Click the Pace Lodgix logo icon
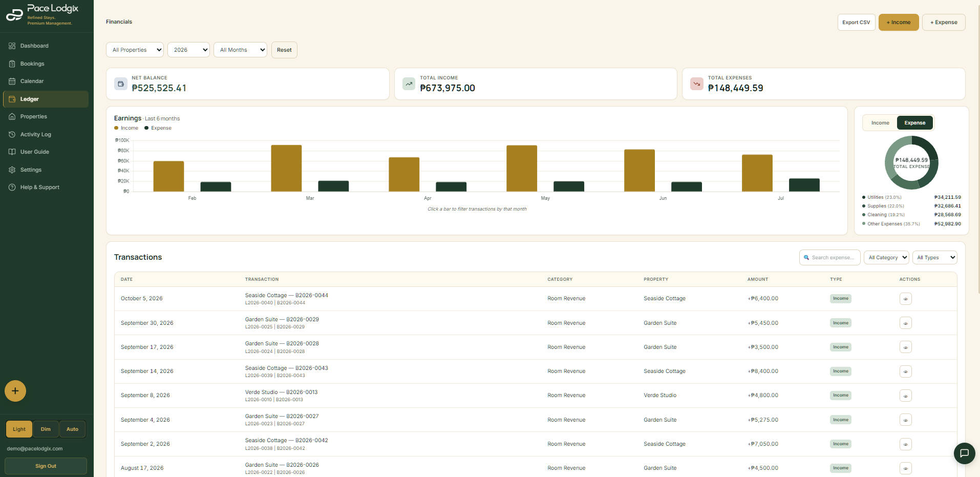Viewport: 980px width, 477px height. (14, 15)
